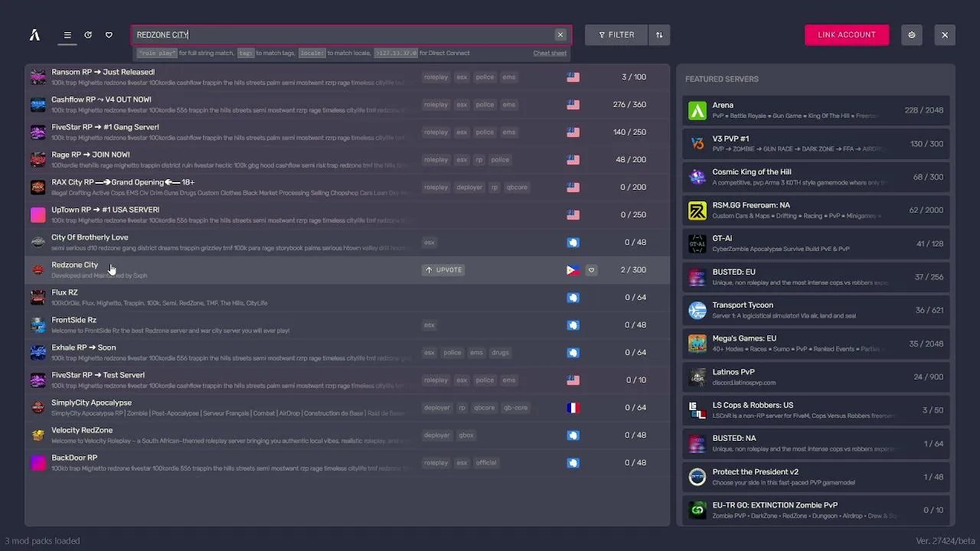The height and width of the screenshot is (551, 980).
Task: Click Latinos PvP featured icon
Action: point(697,377)
